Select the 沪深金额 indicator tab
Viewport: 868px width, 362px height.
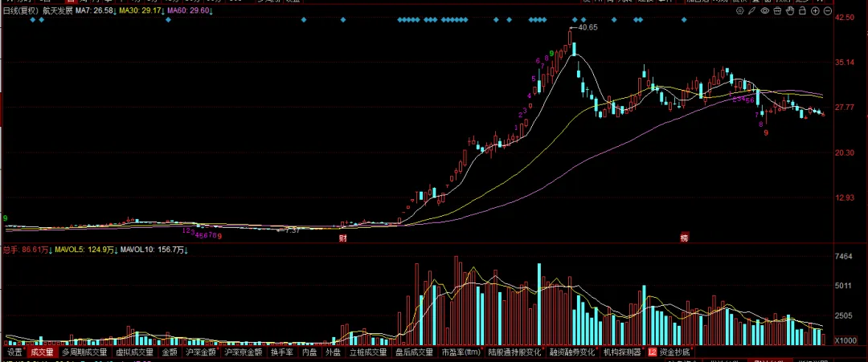click(x=201, y=352)
